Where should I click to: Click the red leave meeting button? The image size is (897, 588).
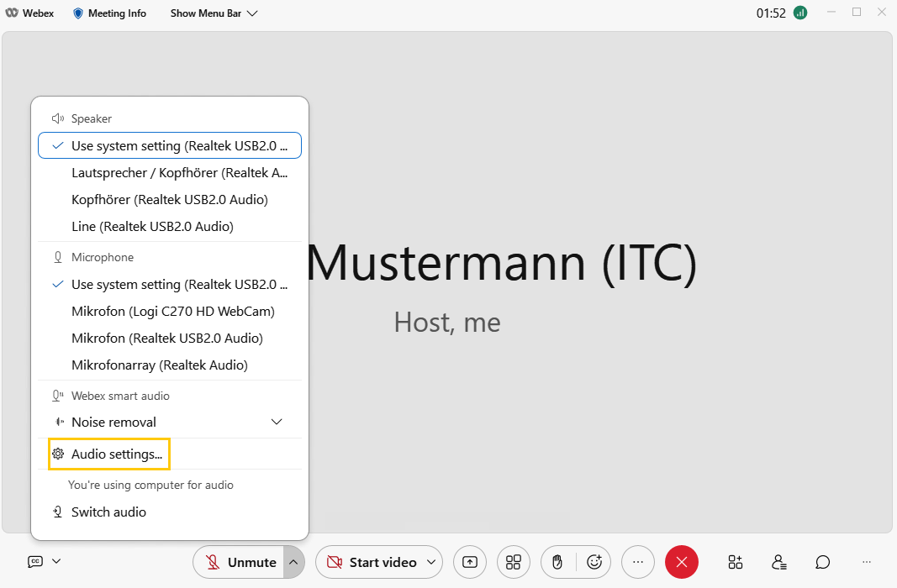click(681, 562)
